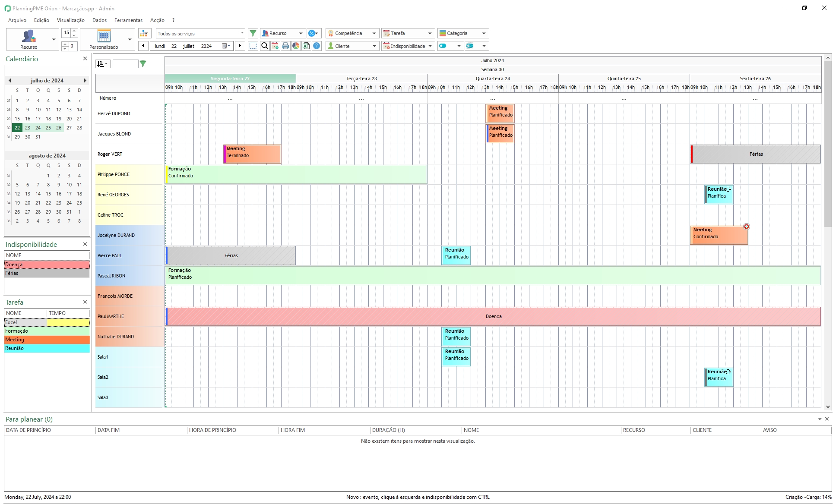This screenshot has width=836, height=504.
Task: Open the Acção menu
Action: (x=157, y=20)
